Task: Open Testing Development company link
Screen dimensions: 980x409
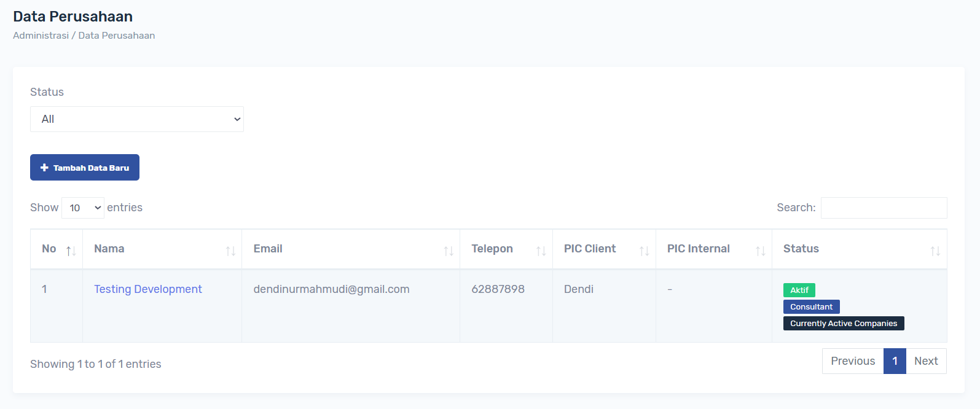Action: click(x=147, y=289)
